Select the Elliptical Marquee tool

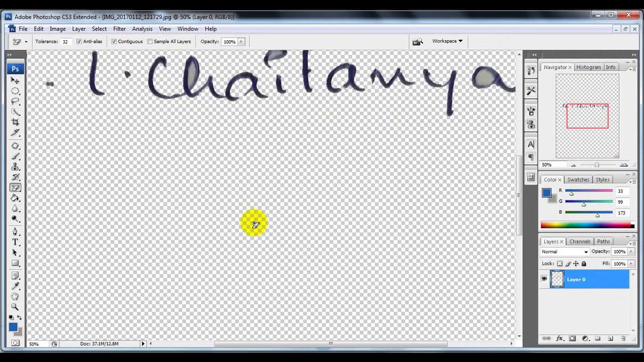[x=15, y=91]
